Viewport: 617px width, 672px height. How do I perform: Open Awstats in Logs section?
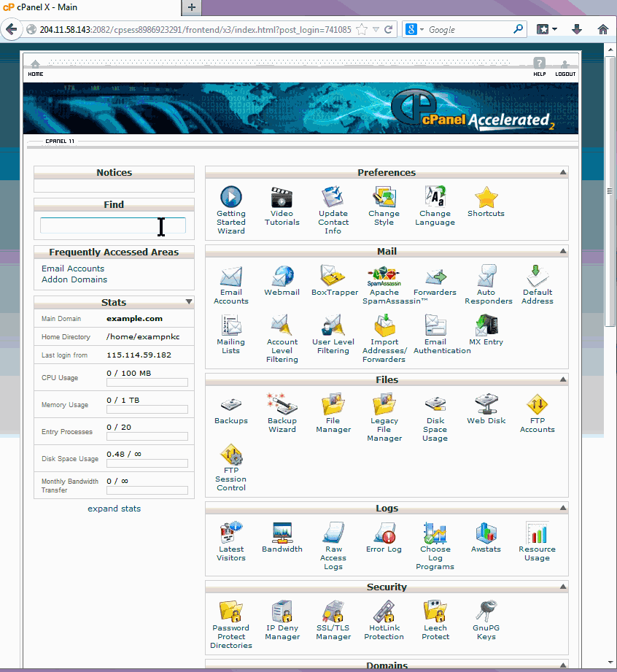(x=486, y=534)
